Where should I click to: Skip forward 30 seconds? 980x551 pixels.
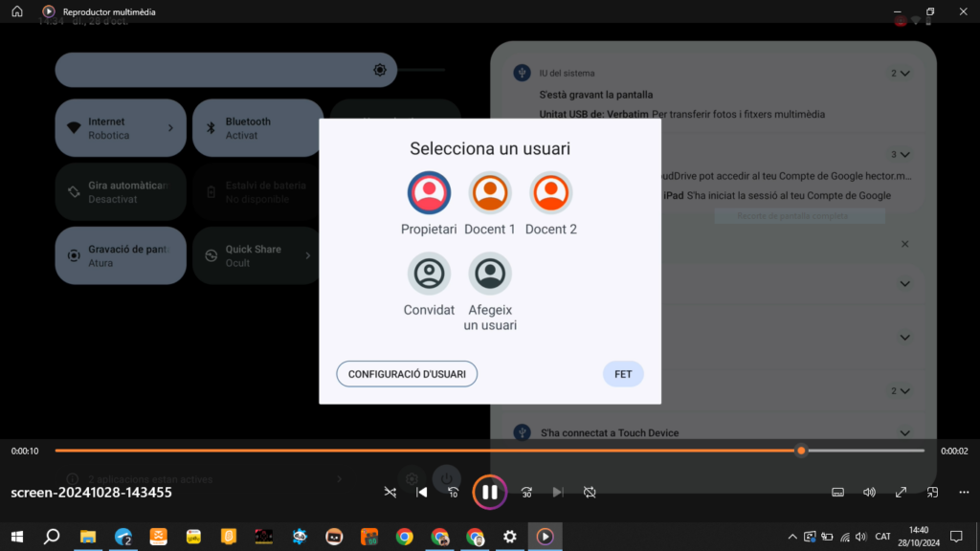pyautogui.click(x=526, y=492)
